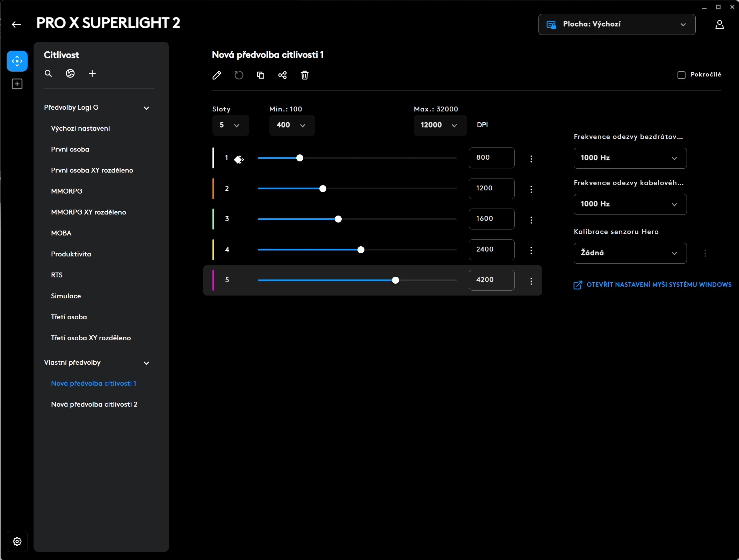Click the 800 DPI value field
The width and height of the screenshot is (739, 560).
[x=492, y=158]
